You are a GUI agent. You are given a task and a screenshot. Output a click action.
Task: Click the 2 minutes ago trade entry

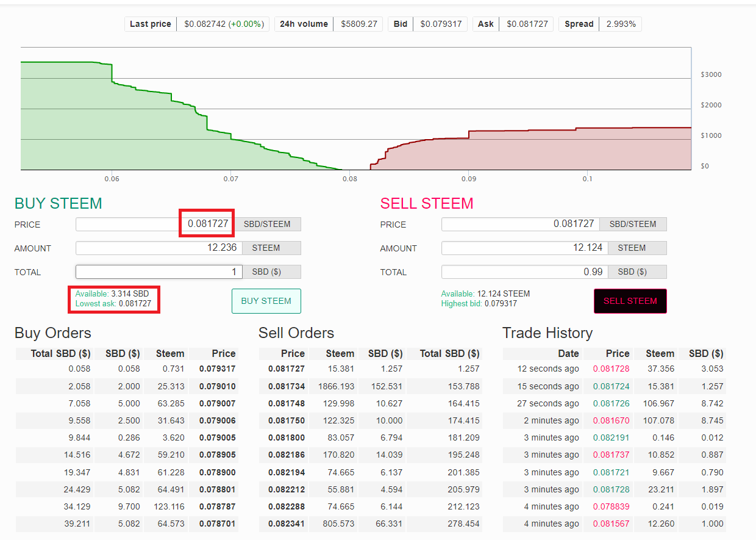614,420
